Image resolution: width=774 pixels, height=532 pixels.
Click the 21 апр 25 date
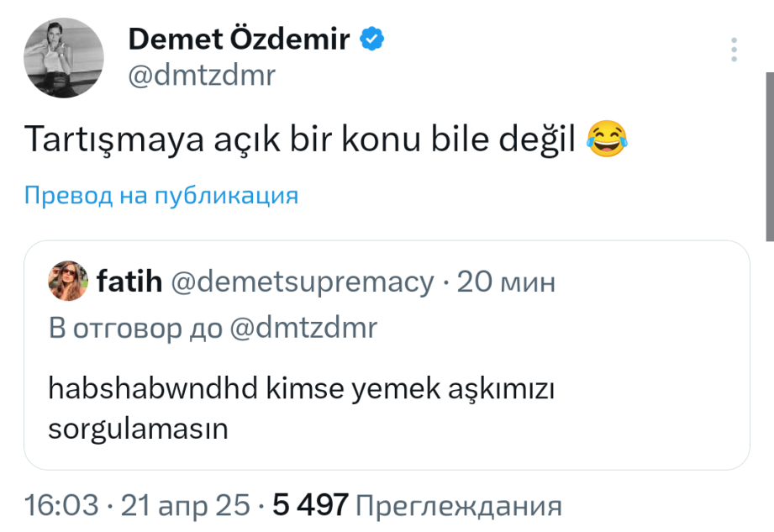(186, 505)
